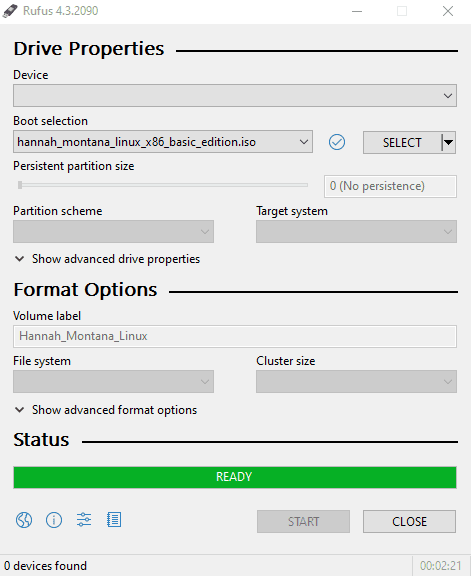
Task: Close the Rufus window with X
Action: point(448,11)
